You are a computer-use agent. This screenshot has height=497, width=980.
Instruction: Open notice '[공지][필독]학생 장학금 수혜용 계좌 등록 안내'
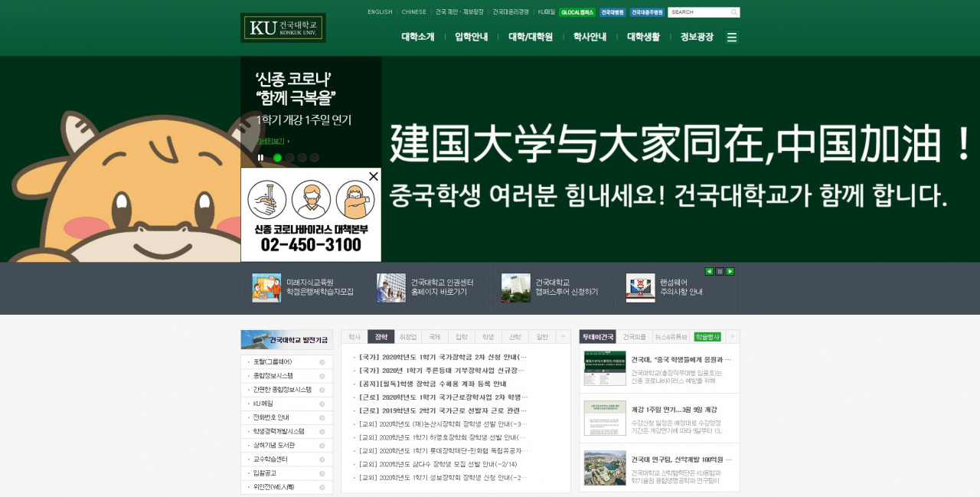tap(433, 384)
